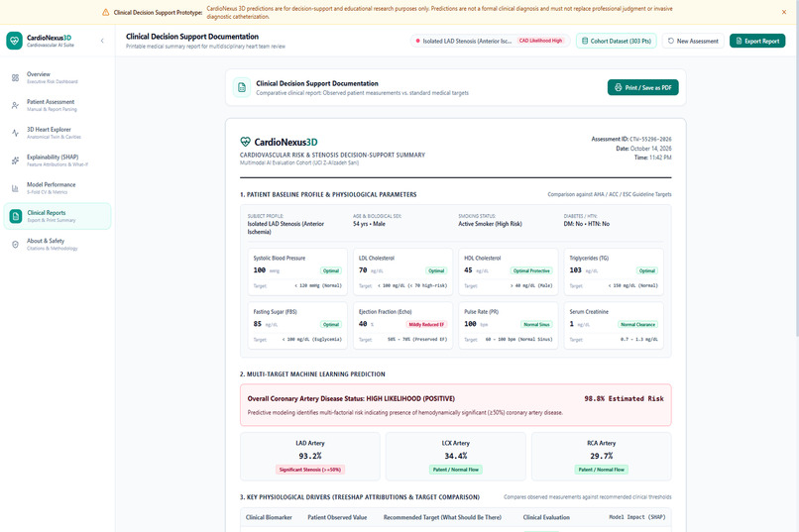Dismiss the Clinical Decision Support warning banner
The height and width of the screenshot is (532, 799).
(784, 12)
